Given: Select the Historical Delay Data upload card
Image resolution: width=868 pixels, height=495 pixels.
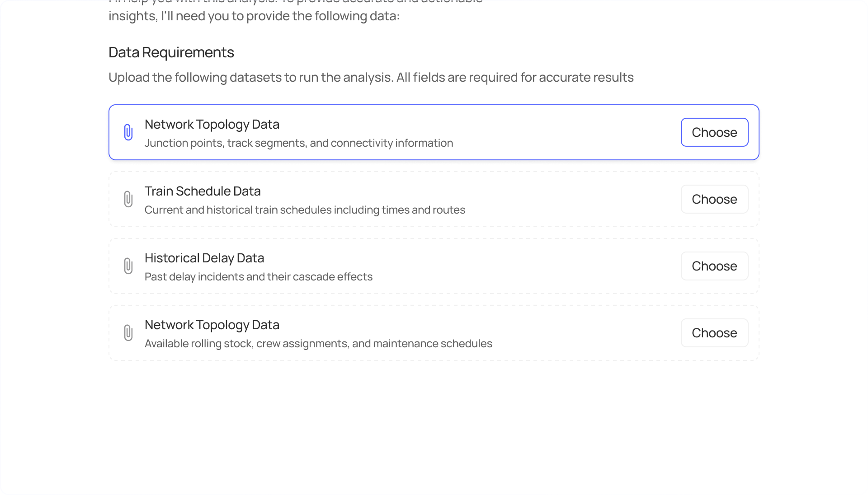Looking at the screenshot, I should click(407, 266).
